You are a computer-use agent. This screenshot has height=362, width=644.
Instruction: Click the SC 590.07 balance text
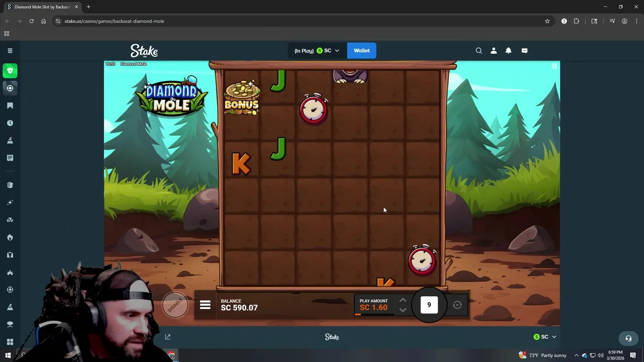[239, 308]
